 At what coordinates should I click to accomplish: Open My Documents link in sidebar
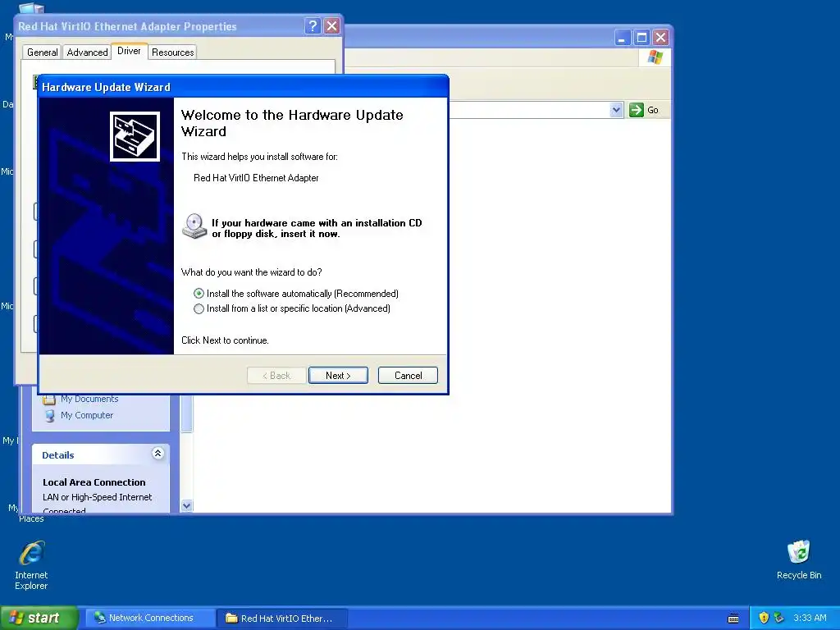click(89, 399)
